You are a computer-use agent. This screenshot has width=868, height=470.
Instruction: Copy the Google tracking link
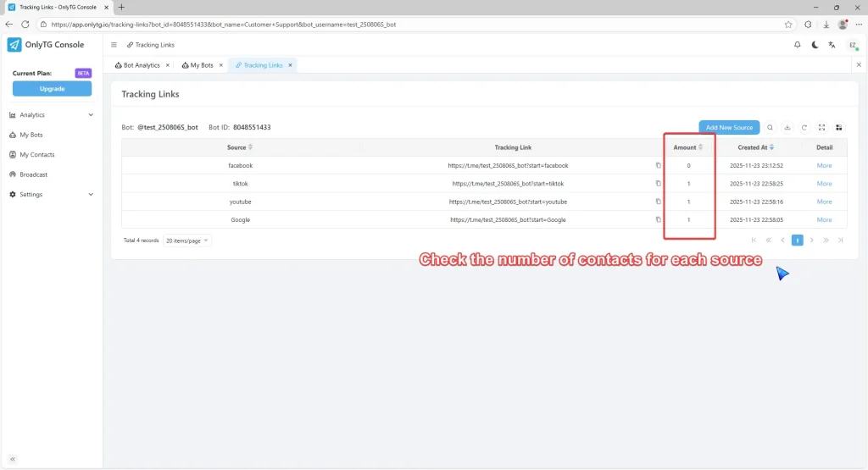click(x=658, y=219)
